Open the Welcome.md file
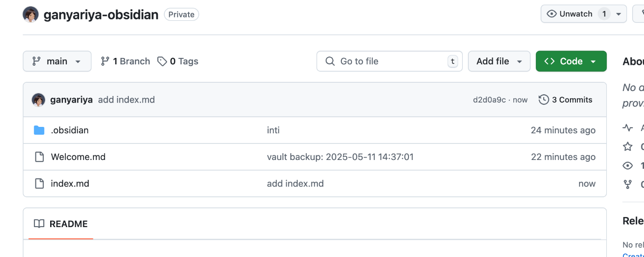The image size is (644, 257). coord(78,157)
